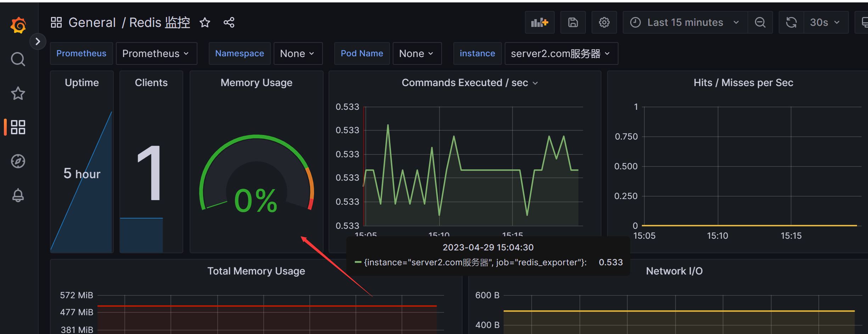Open the search icon in the sidebar
Screen dimensions: 868x334
[x=18, y=59]
